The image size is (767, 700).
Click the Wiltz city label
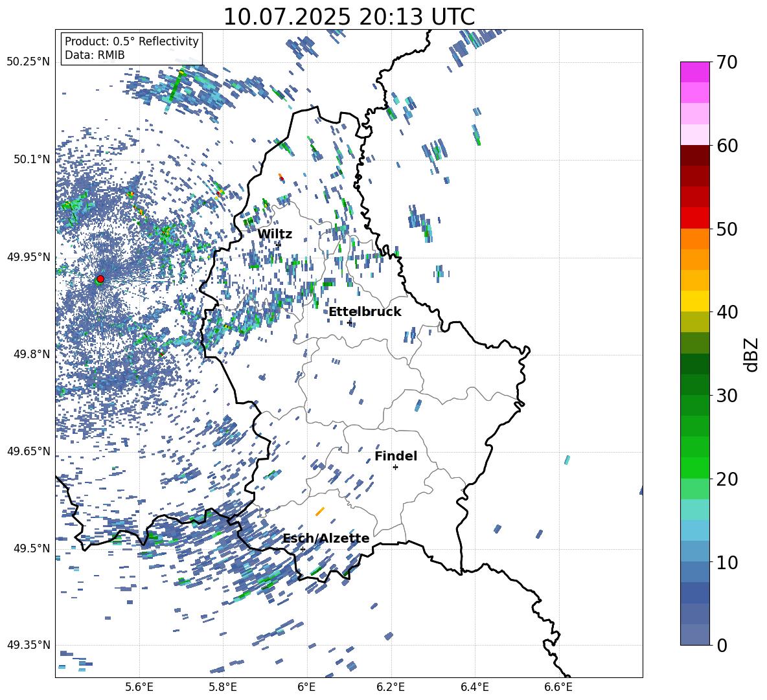(275, 234)
